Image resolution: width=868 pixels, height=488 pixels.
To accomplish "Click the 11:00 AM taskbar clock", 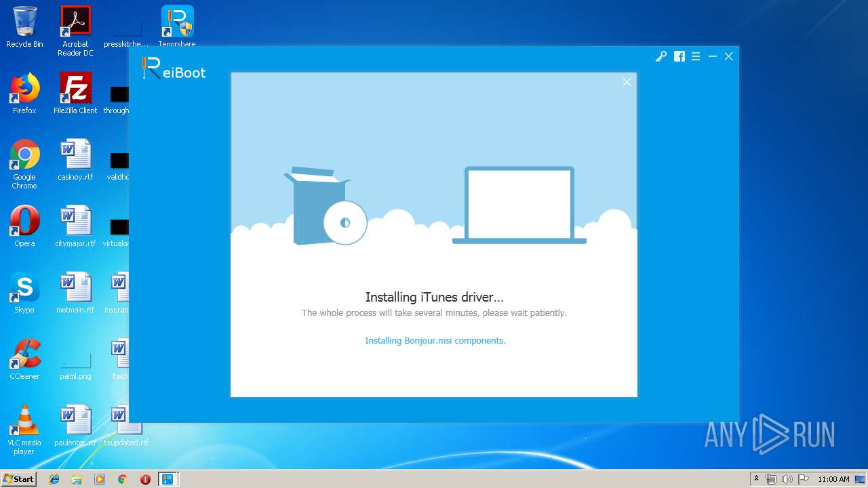I will [833, 479].
